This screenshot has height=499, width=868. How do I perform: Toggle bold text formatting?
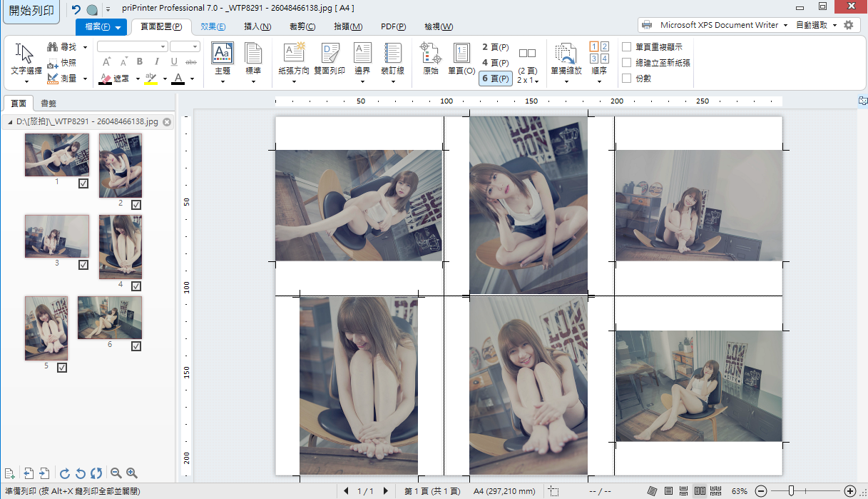coord(140,62)
